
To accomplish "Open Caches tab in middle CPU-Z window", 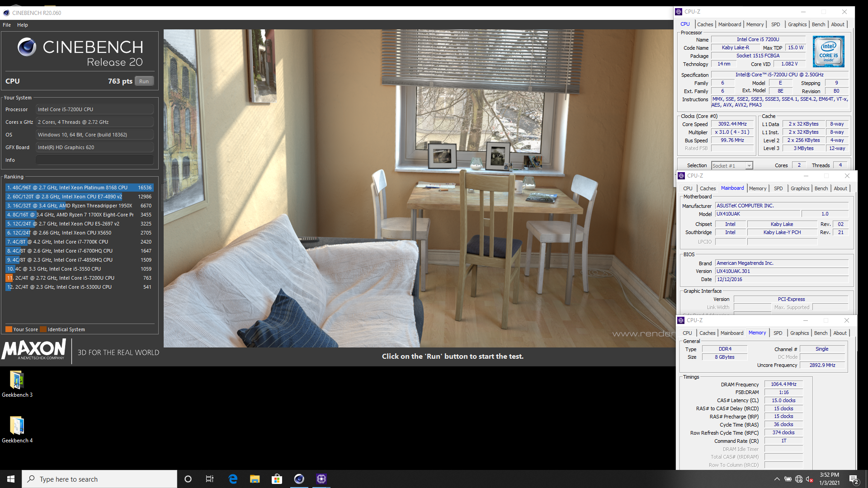I will tap(708, 188).
